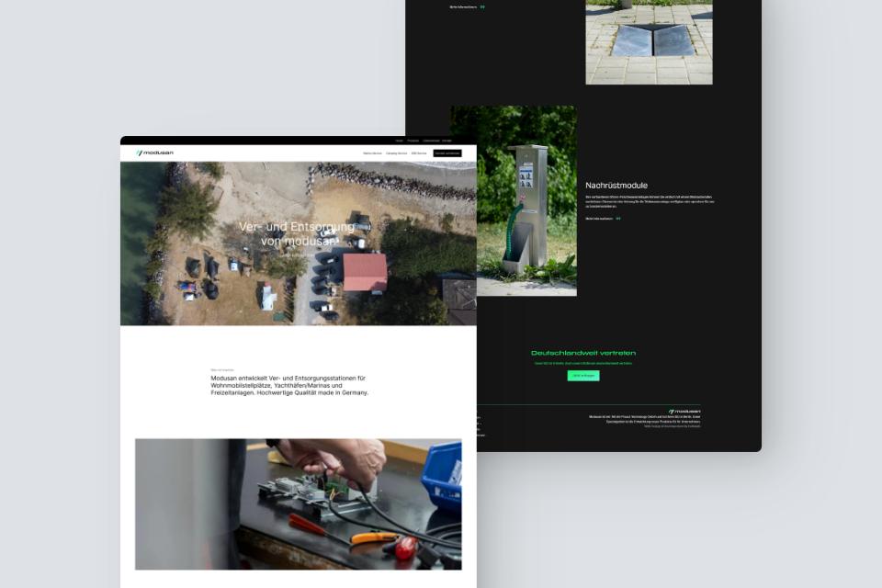Select Unternehmen in the top navigation
Image resolution: width=882 pixels, height=588 pixels.
pyautogui.click(x=431, y=141)
